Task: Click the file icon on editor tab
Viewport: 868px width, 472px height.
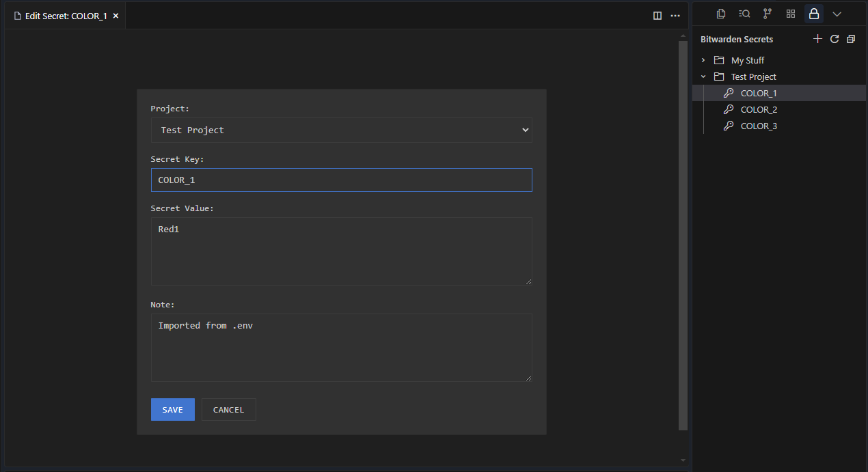Action: [18, 16]
